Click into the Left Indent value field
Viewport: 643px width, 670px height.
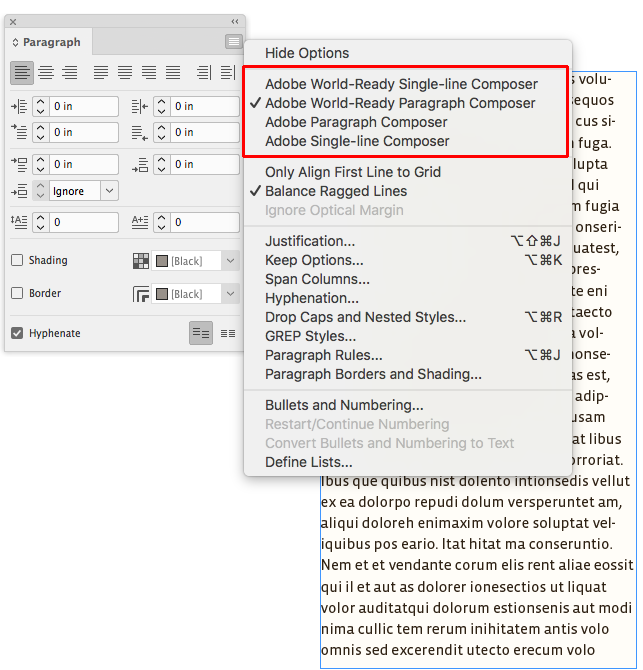click(x=84, y=106)
